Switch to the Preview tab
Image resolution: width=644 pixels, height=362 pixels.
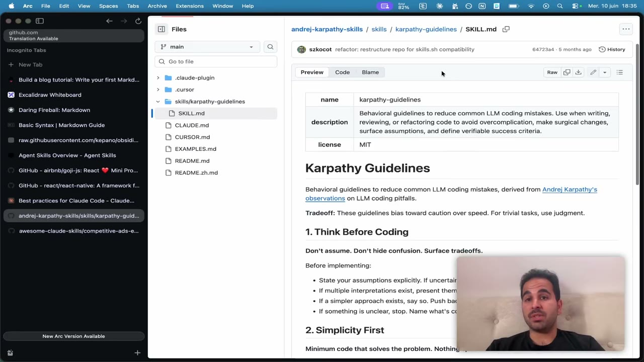click(x=312, y=72)
